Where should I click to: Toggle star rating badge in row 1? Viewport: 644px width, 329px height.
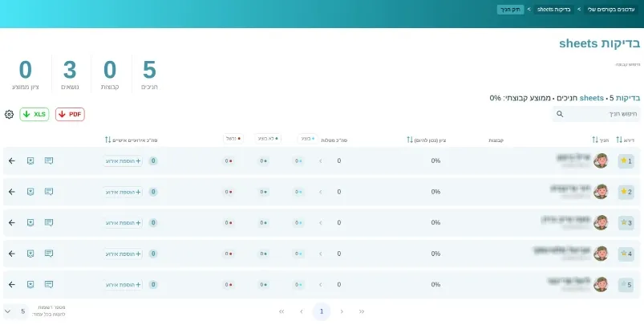coord(626,160)
